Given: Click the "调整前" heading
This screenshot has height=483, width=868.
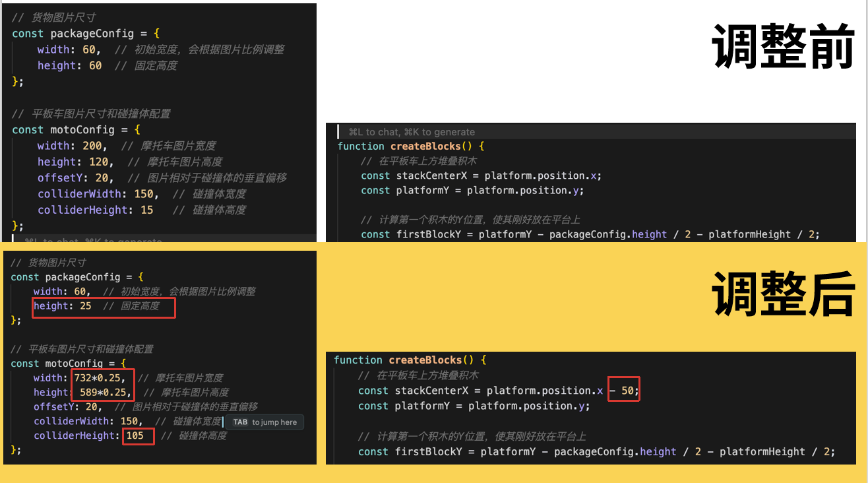Looking at the screenshot, I should click(784, 46).
